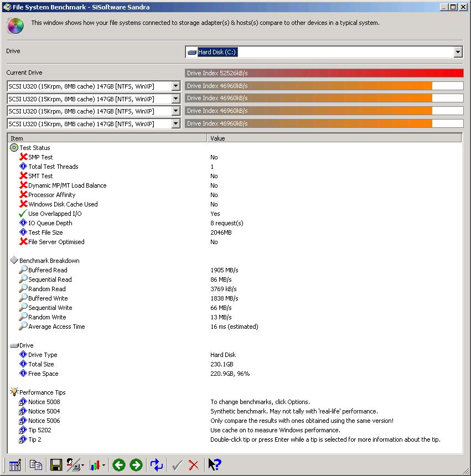
Task: Open first SCSI U320 reference drive dropdown
Action: tap(175, 86)
